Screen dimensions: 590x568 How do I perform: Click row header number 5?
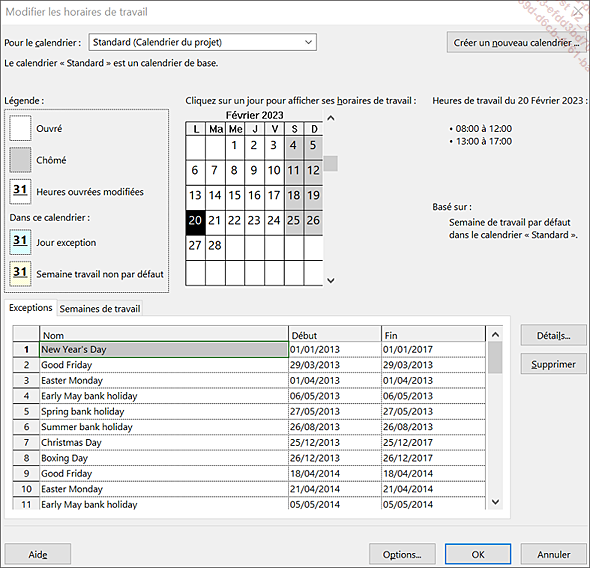(26, 411)
